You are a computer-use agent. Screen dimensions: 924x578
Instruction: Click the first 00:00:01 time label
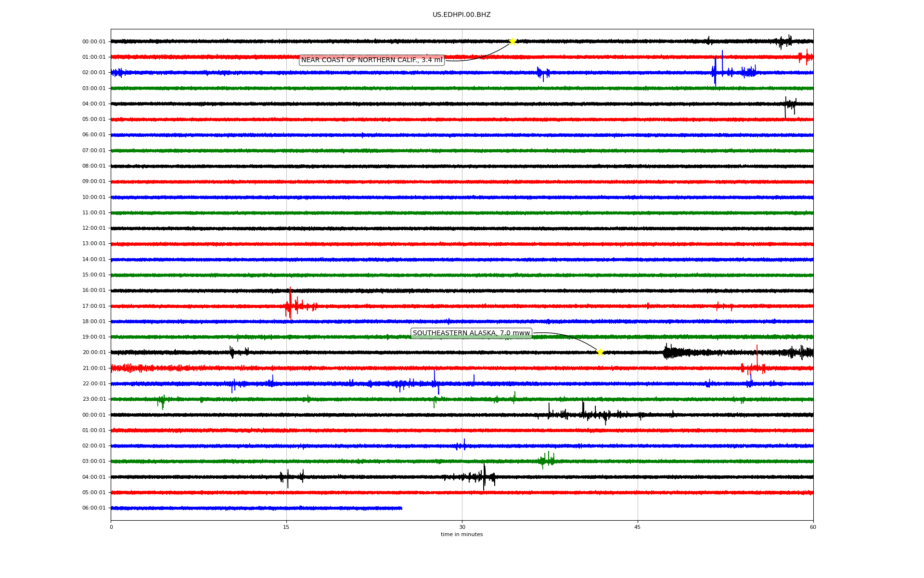pos(94,42)
